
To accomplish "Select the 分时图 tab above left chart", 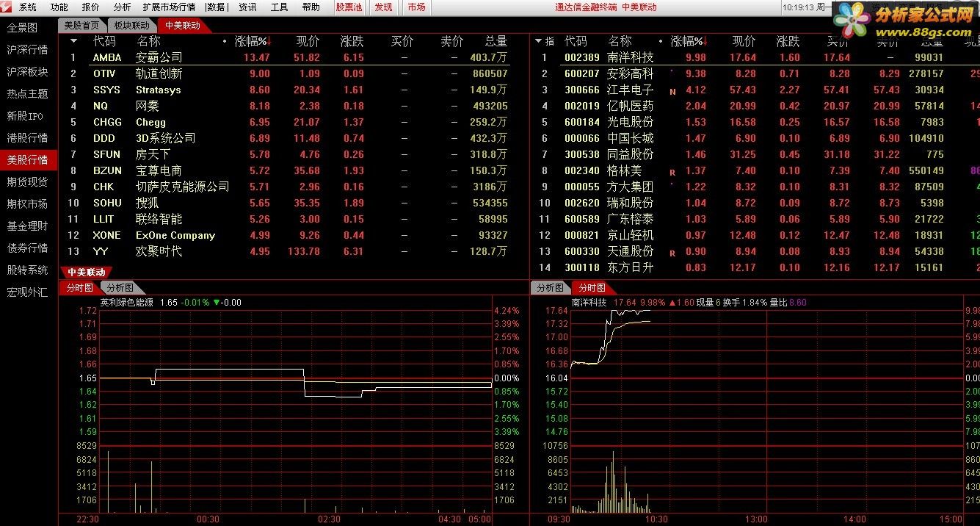I will 79,288.
